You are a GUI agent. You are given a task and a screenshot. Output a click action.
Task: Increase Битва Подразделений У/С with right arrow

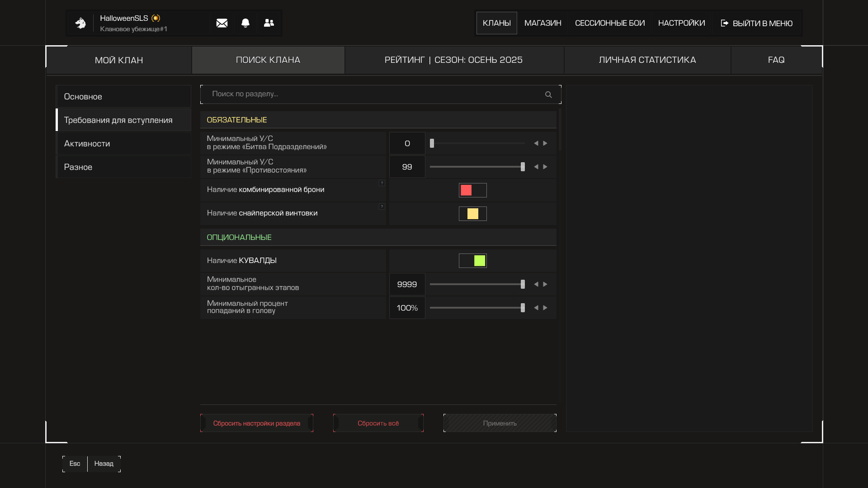pyautogui.click(x=545, y=143)
